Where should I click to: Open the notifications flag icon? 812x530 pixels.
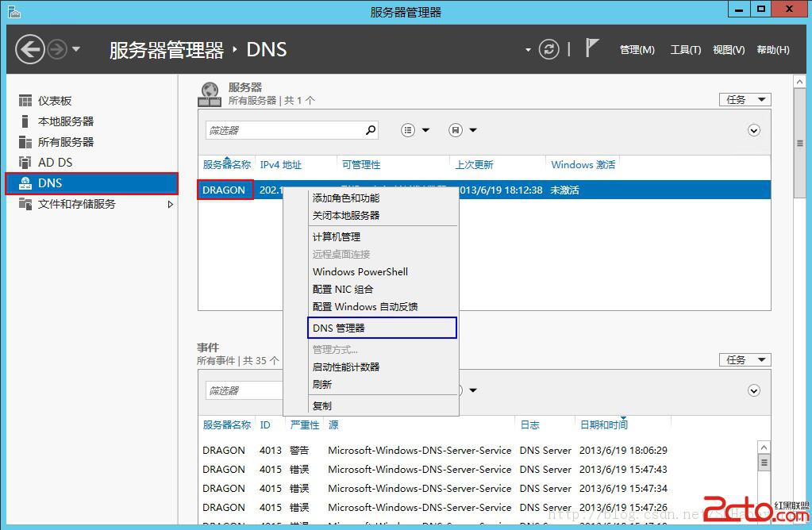point(591,48)
